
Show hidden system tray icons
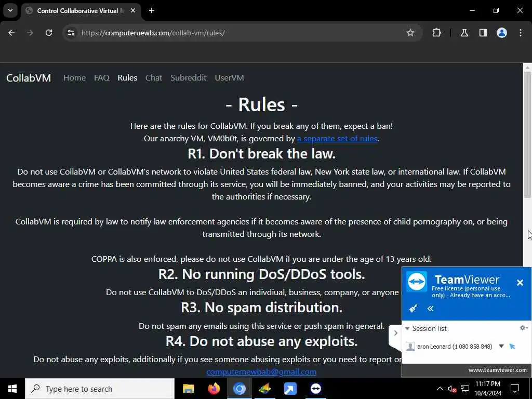pos(440,389)
